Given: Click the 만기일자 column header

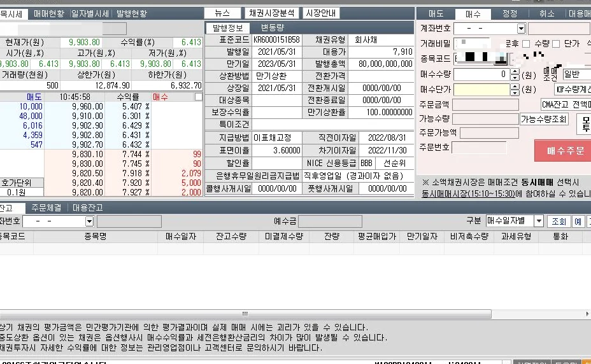Looking at the screenshot, I should point(422,237).
